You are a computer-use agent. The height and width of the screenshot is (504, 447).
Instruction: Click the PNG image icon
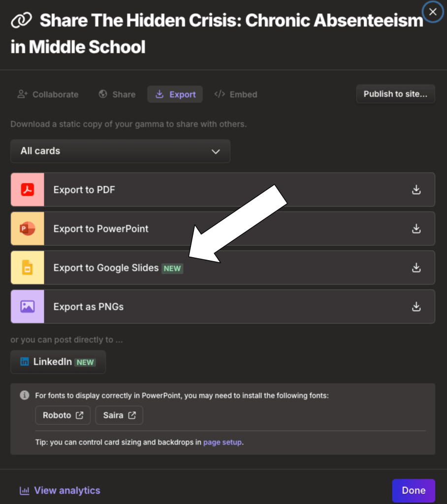[28, 306]
